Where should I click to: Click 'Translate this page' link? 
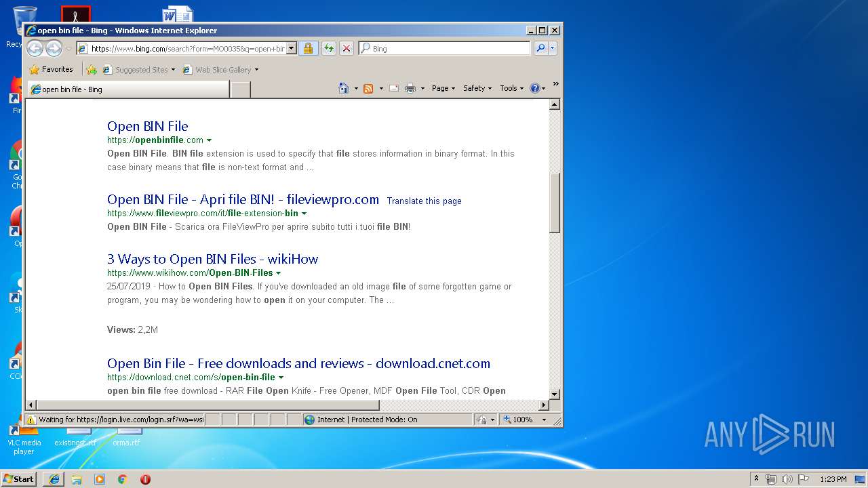coord(424,201)
